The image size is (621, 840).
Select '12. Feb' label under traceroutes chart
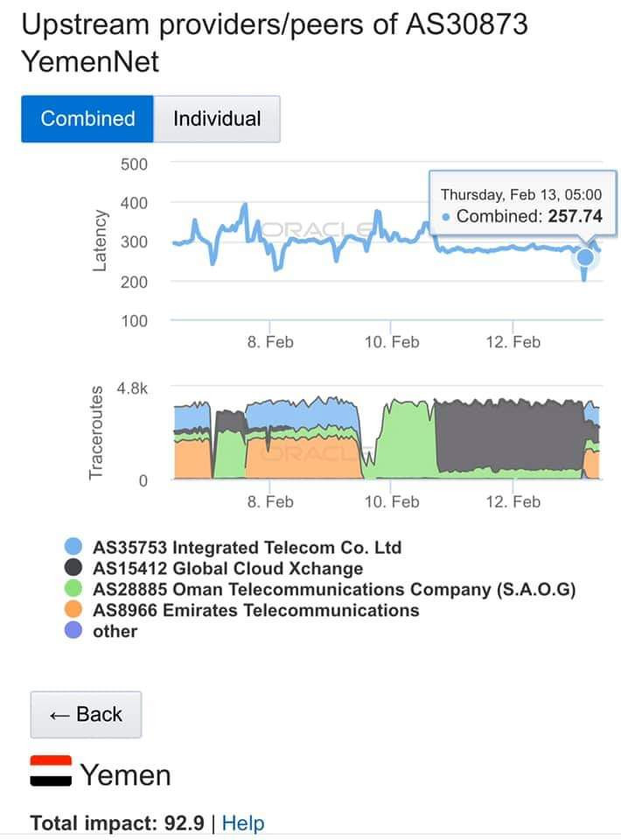[513, 501]
